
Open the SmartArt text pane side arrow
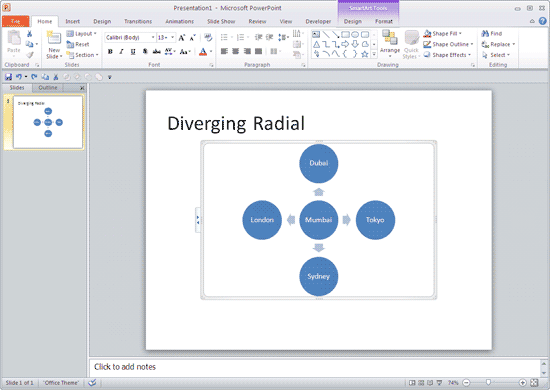tap(197, 220)
